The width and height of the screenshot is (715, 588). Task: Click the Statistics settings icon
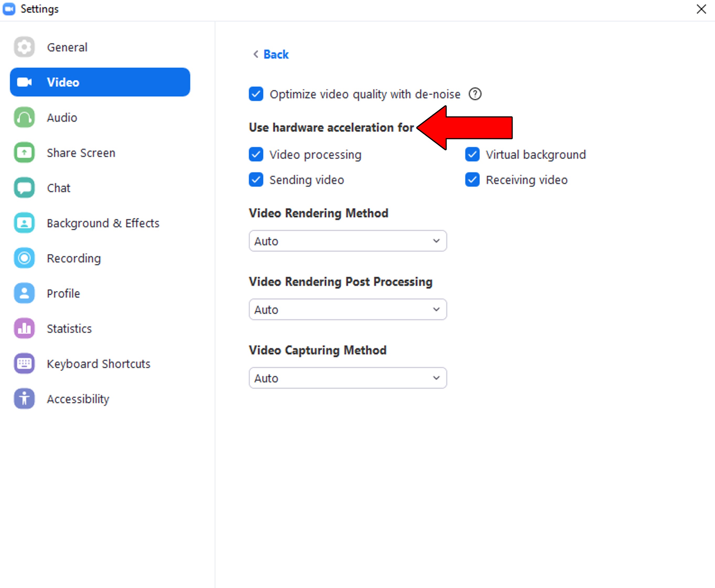24,329
